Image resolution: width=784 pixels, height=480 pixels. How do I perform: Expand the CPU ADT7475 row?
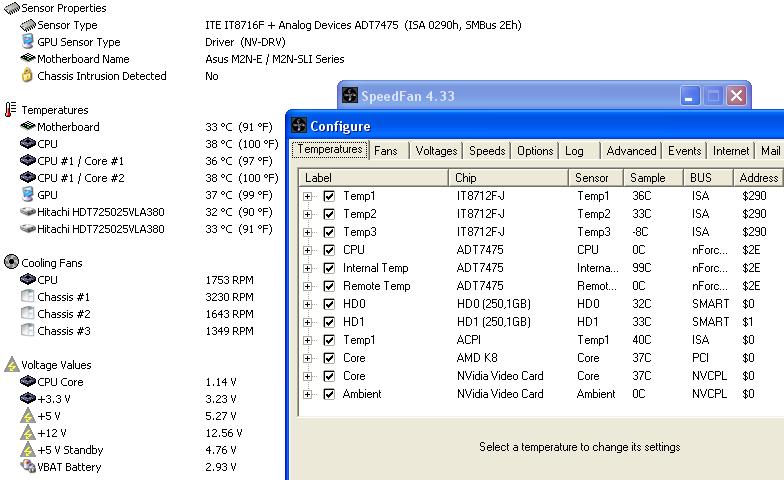tap(308, 250)
